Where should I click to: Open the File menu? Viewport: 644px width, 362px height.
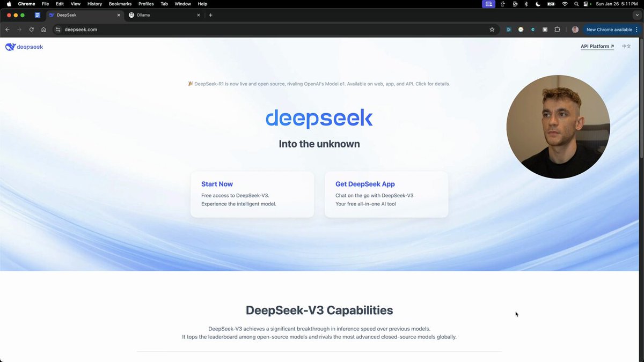coord(45,4)
